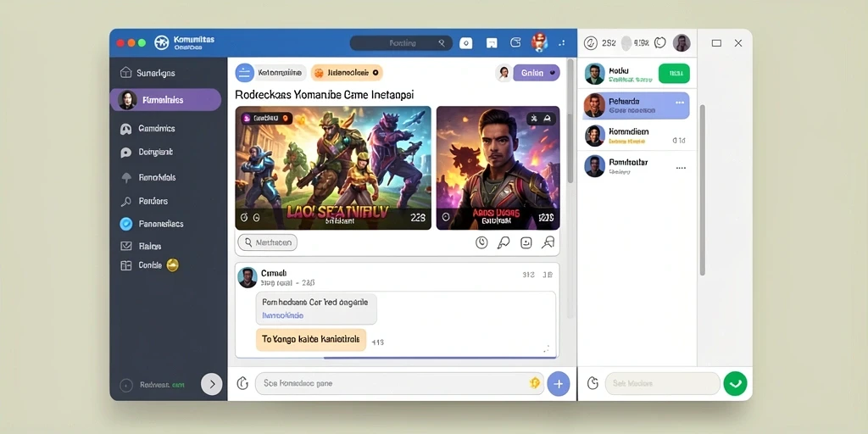Screen dimensions: 868x434
Task: Click the tools icon at right game card top
Action: click(534, 118)
